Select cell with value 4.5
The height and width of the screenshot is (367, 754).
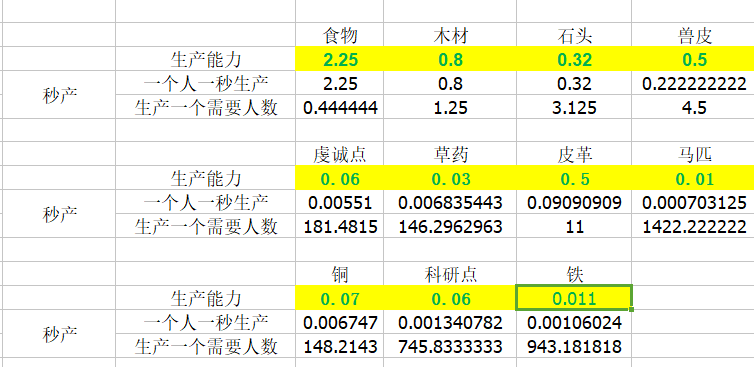pyautogui.click(x=693, y=107)
